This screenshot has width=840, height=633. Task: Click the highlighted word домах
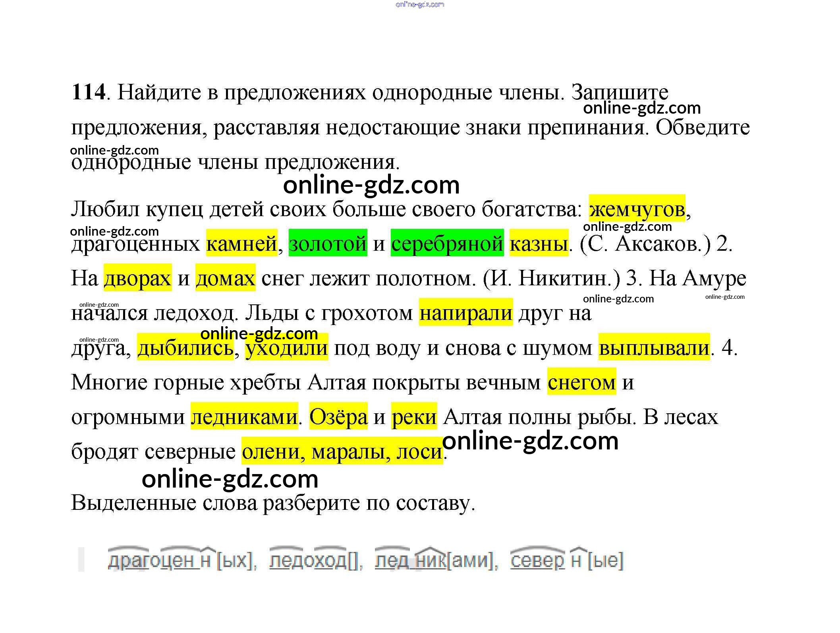(225, 278)
